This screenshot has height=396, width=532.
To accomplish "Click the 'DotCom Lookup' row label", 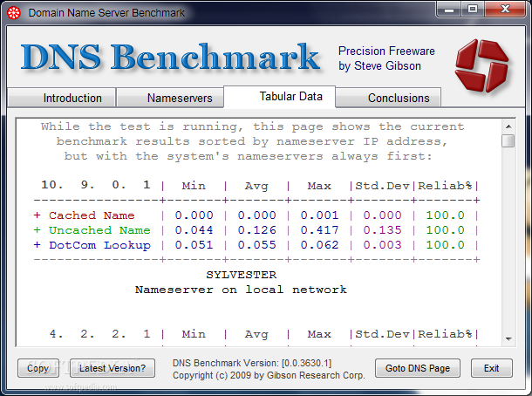I will pyautogui.click(x=99, y=245).
